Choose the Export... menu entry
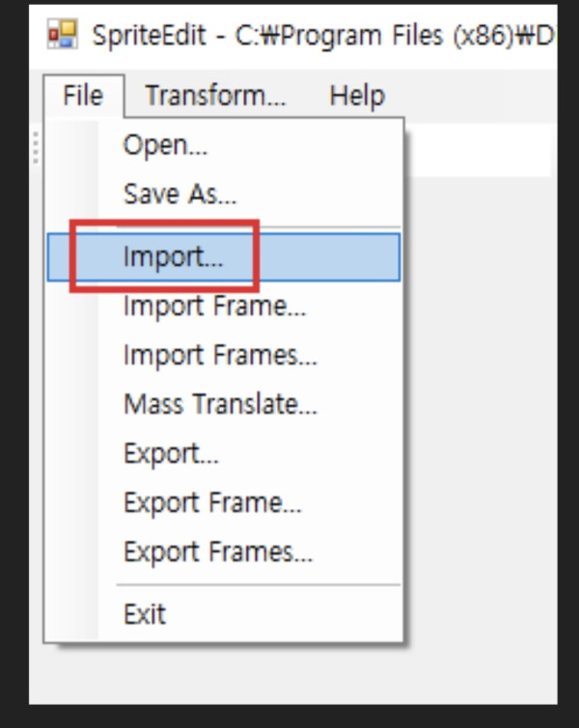The width and height of the screenshot is (579, 728). point(171,453)
